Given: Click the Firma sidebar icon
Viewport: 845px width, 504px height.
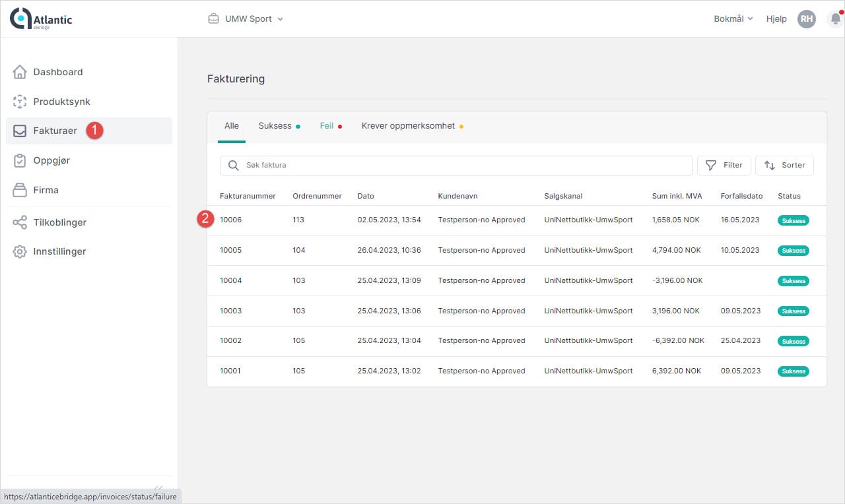Looking at the screenshot, I should pos(20,190).
